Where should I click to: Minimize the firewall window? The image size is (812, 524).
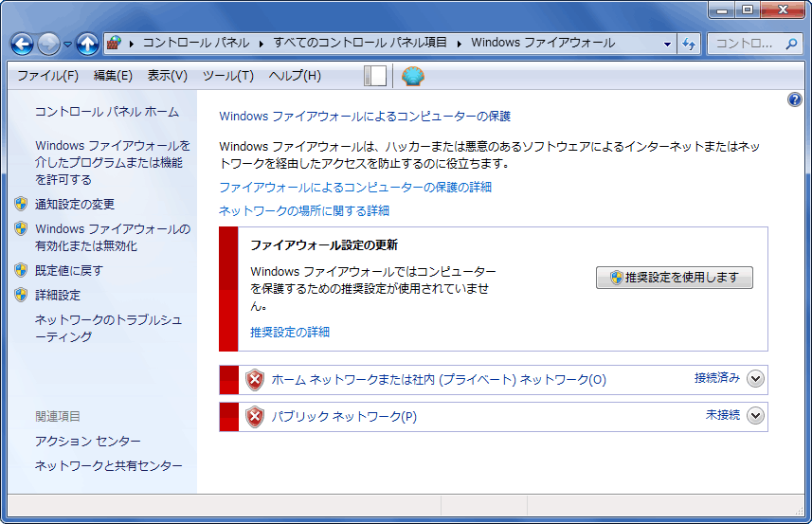(722, 9)
